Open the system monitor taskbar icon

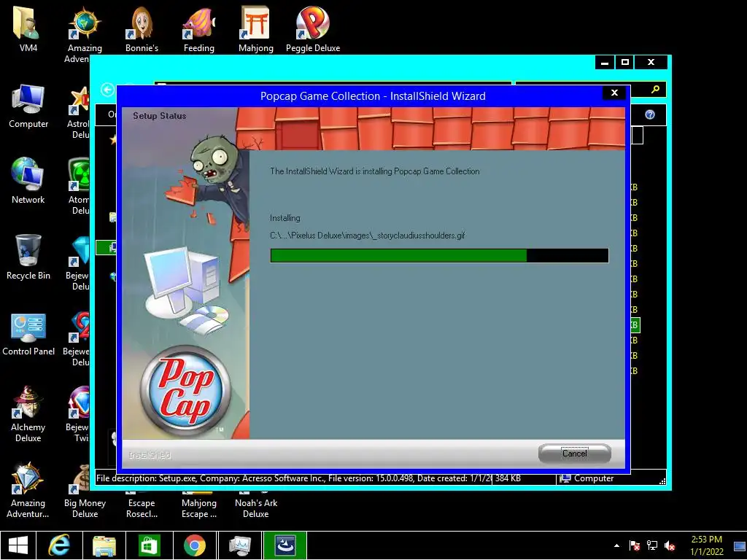pos(239,545)
